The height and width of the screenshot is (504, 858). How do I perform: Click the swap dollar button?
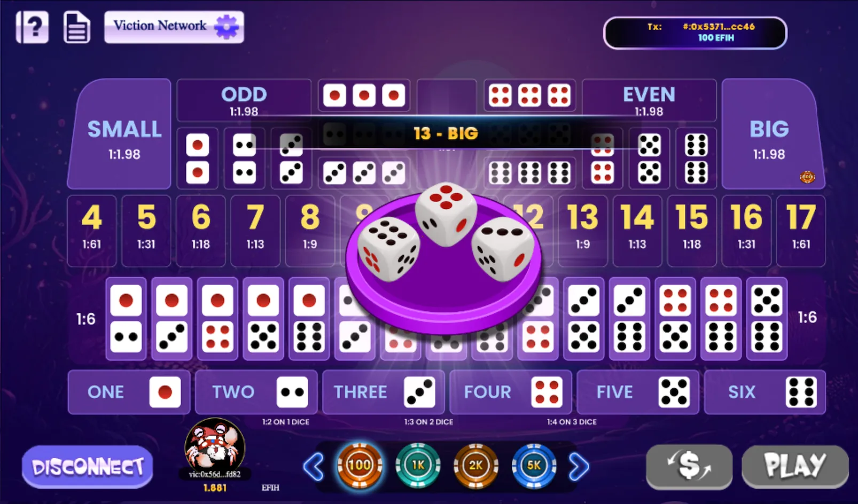tap(689, 466)
